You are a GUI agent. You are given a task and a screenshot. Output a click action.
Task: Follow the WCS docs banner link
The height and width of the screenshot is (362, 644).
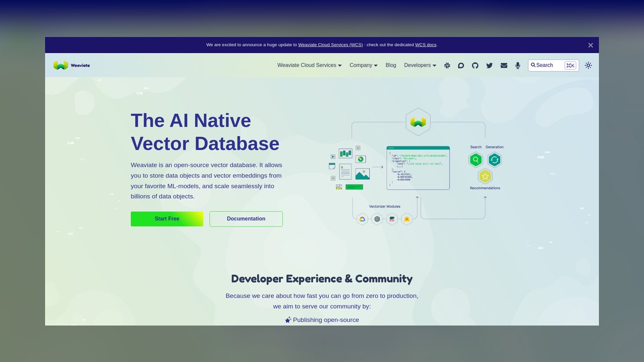click(x=426, y=45)
